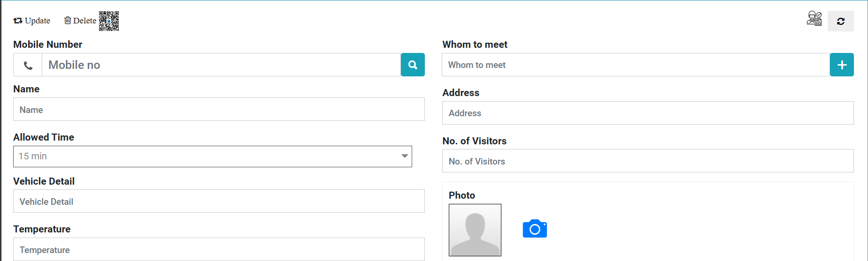The width and height of the screenshot is (868, 261).
Task: Search by mobile number using magnifier button
Action: [413, 65]
